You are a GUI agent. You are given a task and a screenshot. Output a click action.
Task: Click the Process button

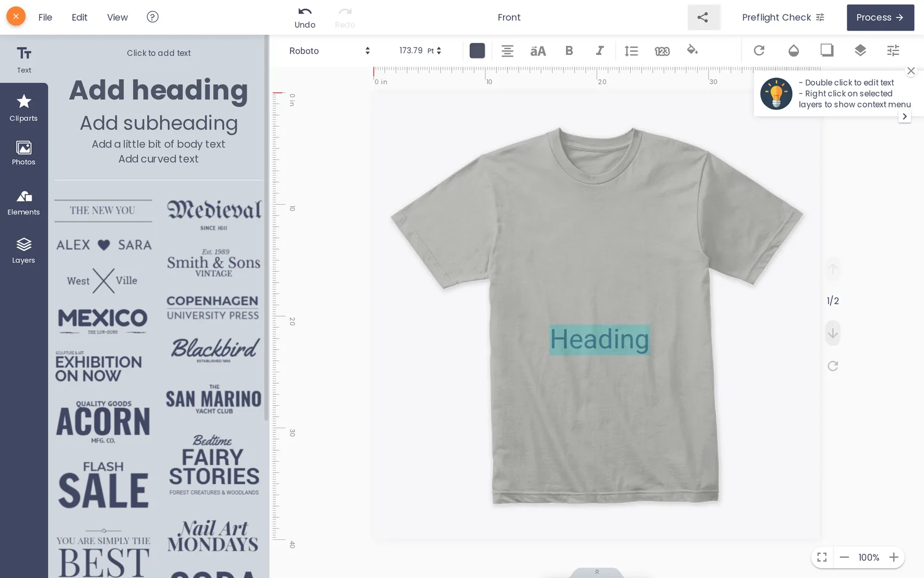tap(880, 17)
